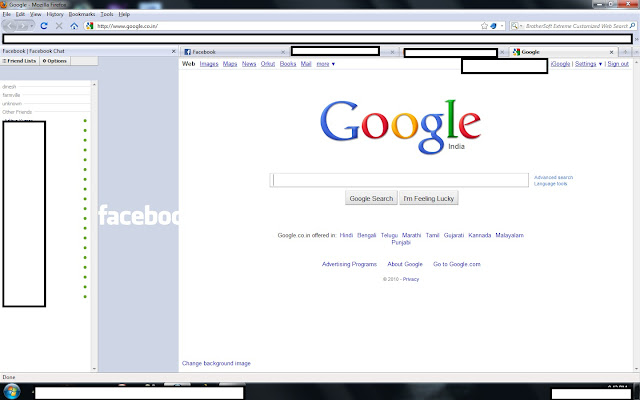Open the Language tools link
This screenshot has width=640, height=400.
[x=550, y=184]
